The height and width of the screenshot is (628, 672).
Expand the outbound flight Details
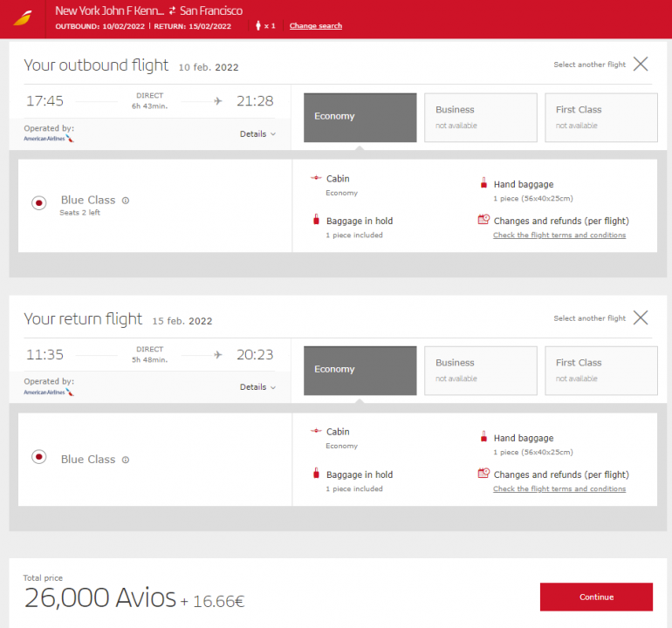click(257, 133)
